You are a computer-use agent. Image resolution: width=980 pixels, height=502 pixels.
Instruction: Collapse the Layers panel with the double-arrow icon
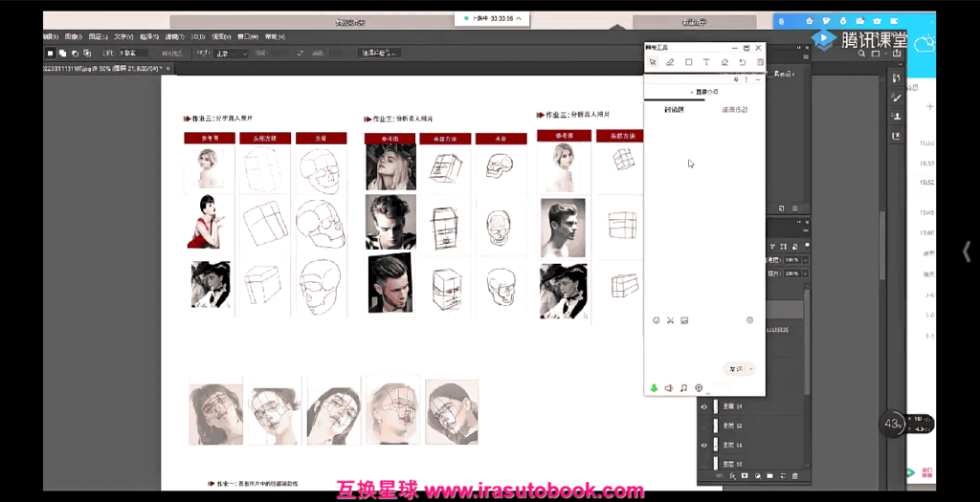coord(799,222)
